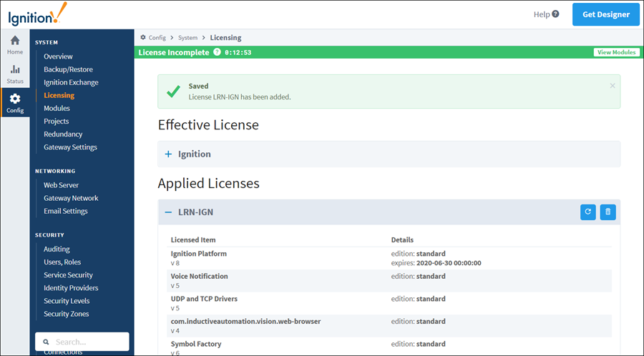Open Ignition Exchange page
644x356 pixels.
71,82
